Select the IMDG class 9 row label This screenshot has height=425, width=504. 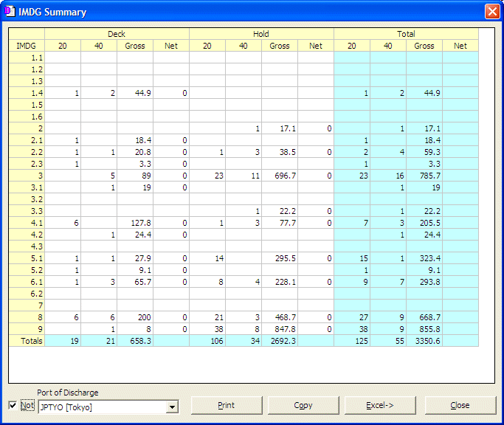point(27,329)
